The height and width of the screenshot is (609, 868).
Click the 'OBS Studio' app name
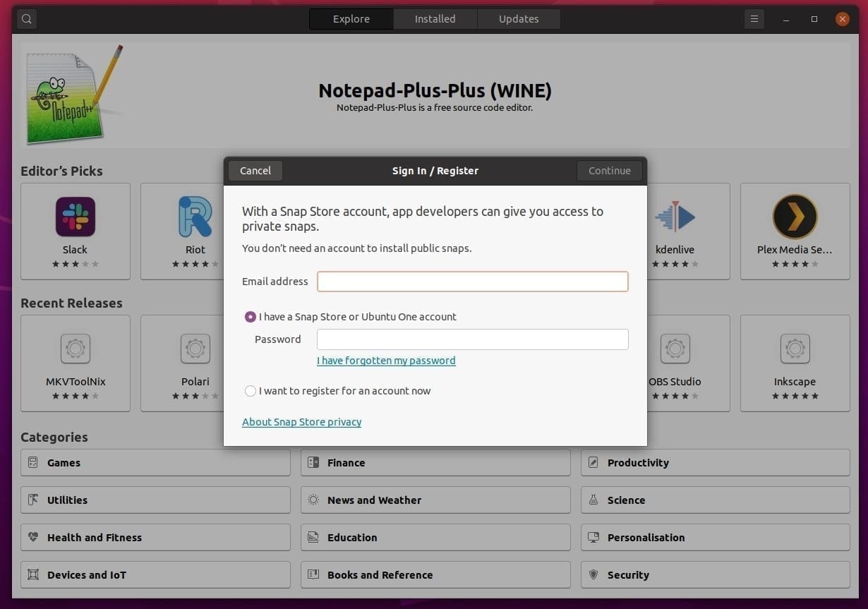pyautogui.click(x=675, y=382)
